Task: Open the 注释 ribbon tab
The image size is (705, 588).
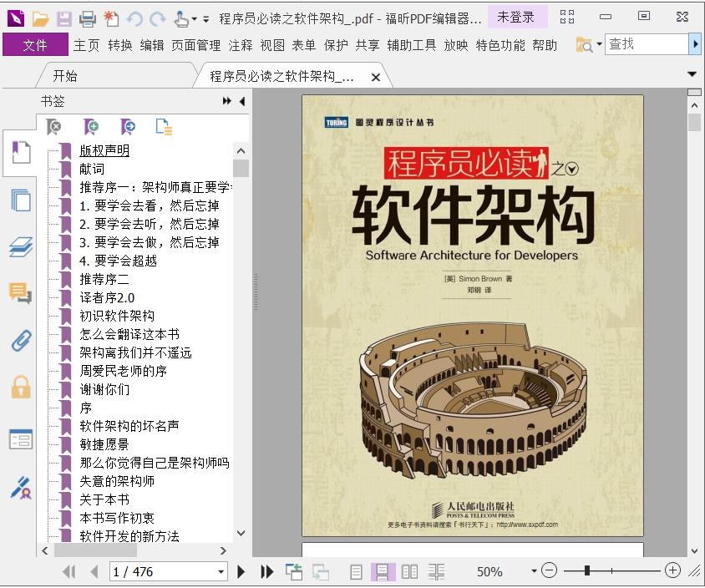Action: 241,45
